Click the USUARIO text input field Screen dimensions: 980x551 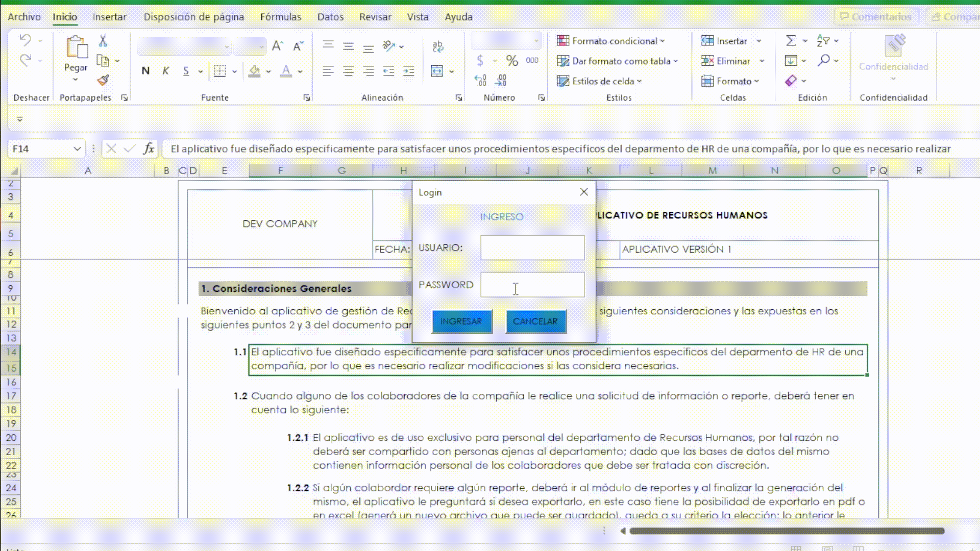[532, 247]
